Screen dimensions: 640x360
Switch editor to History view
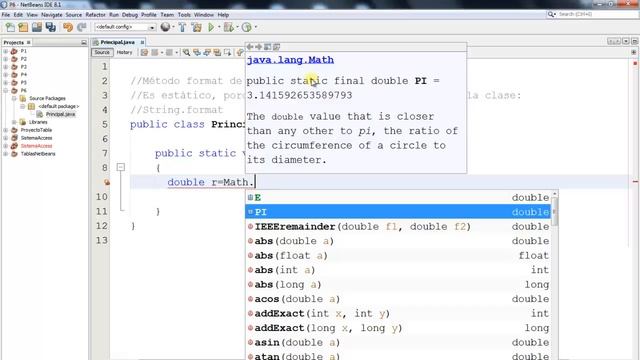124,53
